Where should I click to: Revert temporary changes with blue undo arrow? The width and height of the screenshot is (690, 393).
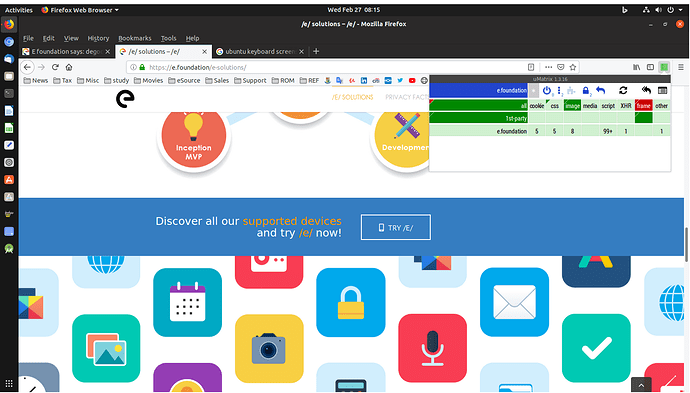[601, 91]
